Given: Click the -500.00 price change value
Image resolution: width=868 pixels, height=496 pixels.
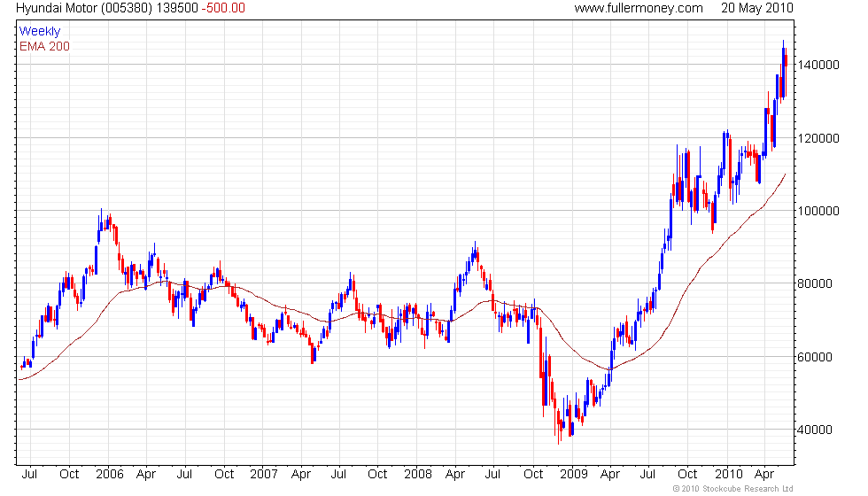Looking at the screenshot, I should tap(222, 8).
